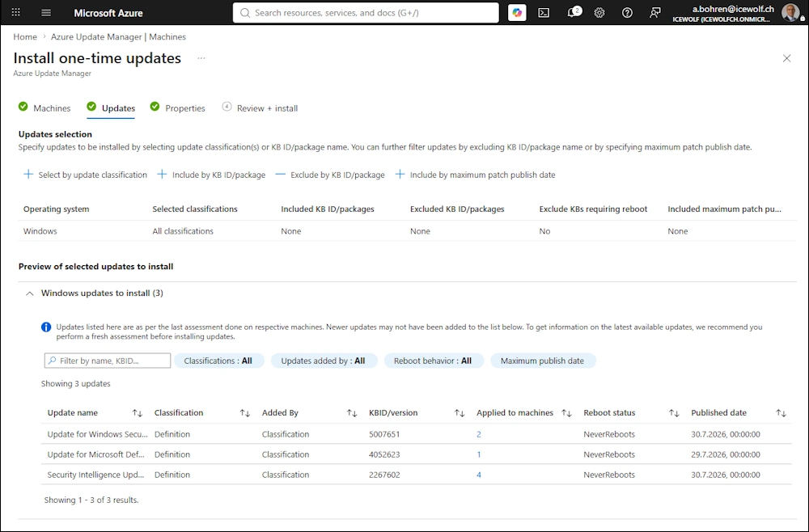Switch to the Properties tab
Viewport: 809px width, 532px height.
click(x=177, y=108)
